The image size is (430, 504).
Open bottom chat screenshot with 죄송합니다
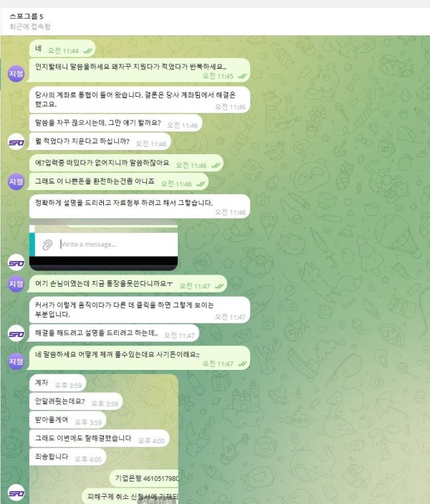coord(103,439)
